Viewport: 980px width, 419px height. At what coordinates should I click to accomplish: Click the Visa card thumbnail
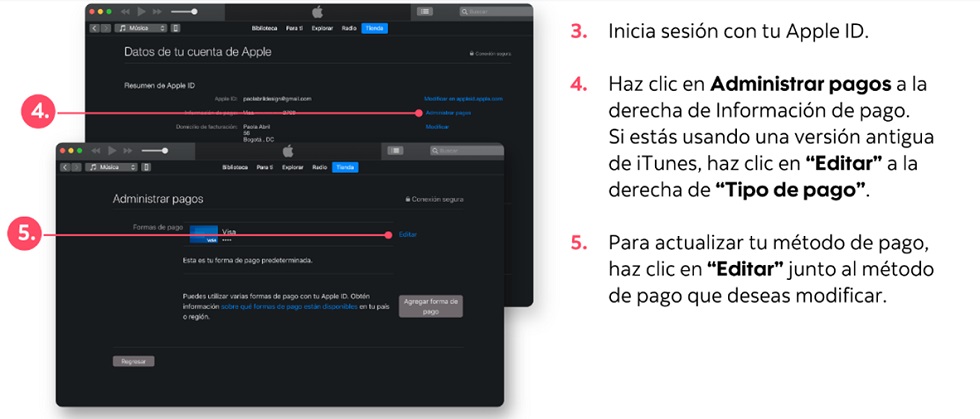coord(204,235)
